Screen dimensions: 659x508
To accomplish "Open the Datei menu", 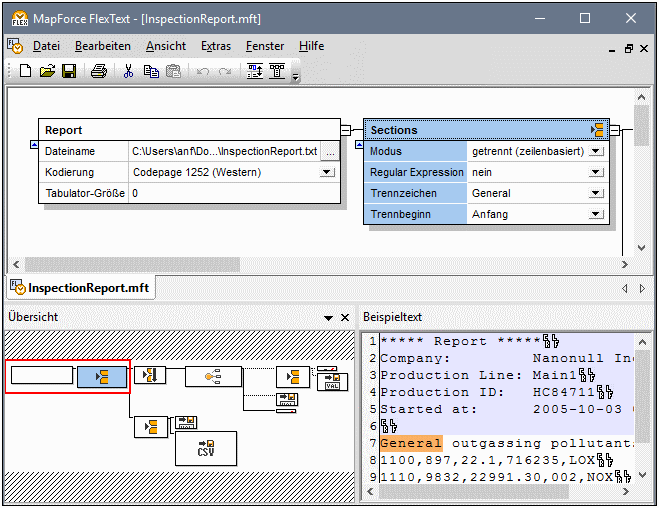I will [46, 46].
